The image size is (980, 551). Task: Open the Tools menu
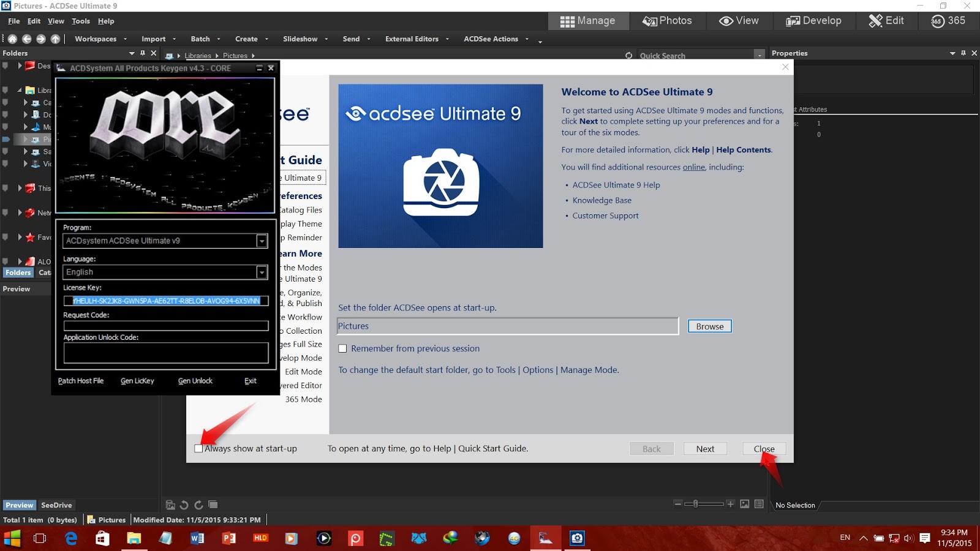(81, 21)
